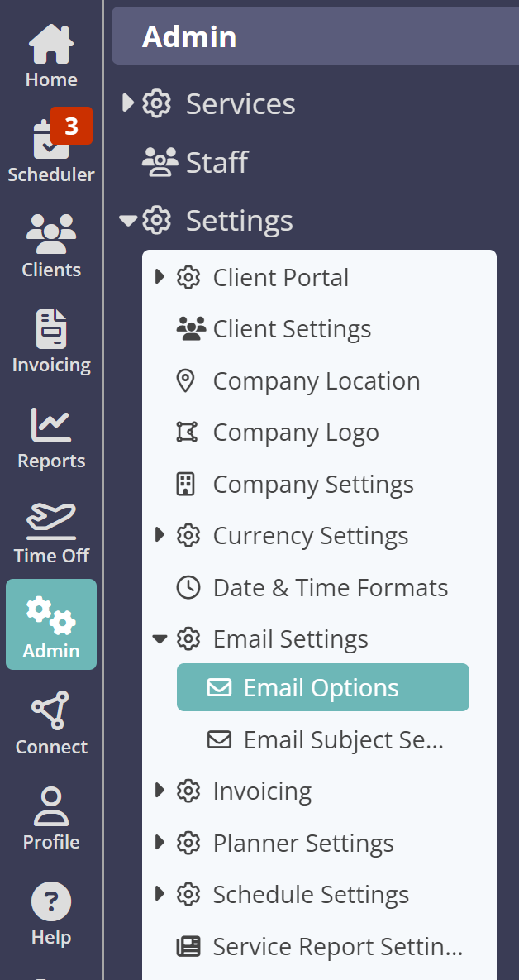Viewport: 519px width, 980px height.
Task: Open the Connect share-nodes icon
Action: (x=51, y=710)
